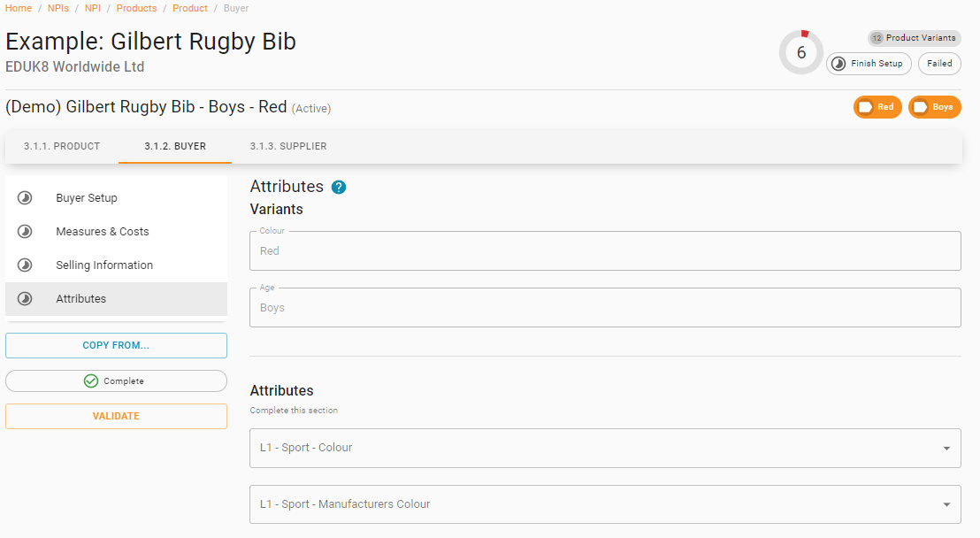The width and height of the screenshot is (980, 538).
Task: Click the progress icon next to Attributes
Action: coord(25,299)
